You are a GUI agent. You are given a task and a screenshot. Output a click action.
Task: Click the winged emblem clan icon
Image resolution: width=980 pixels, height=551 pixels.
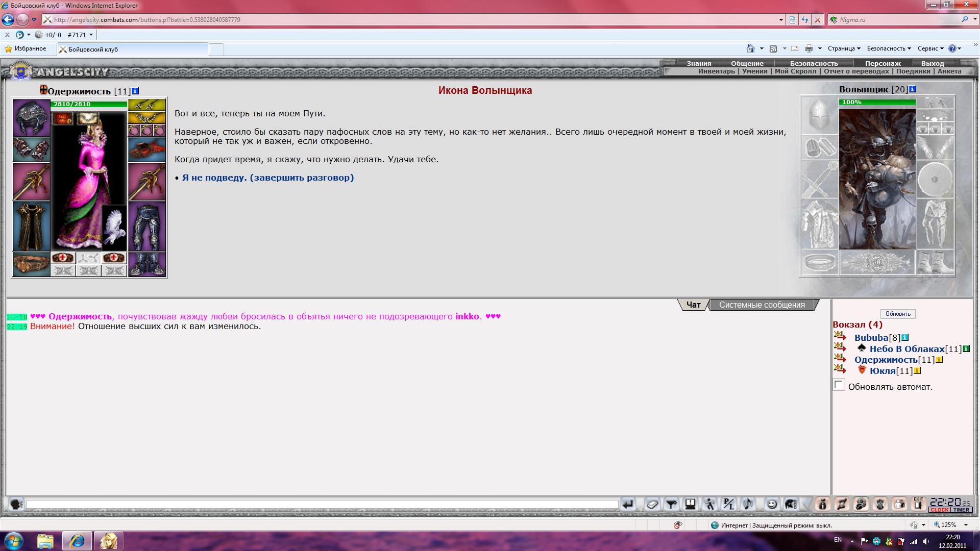880,504
